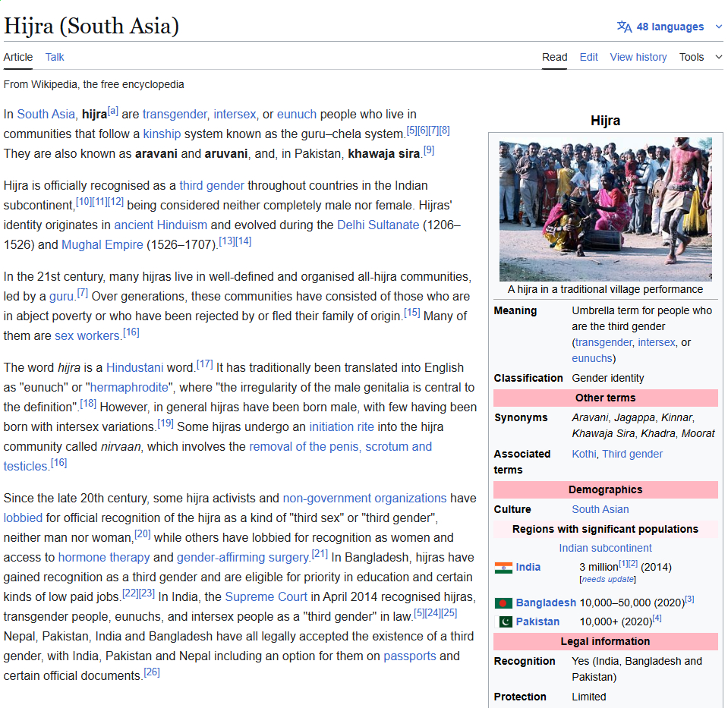Follow the South Asian culture link
728x708 pixels.
point(600,509)
